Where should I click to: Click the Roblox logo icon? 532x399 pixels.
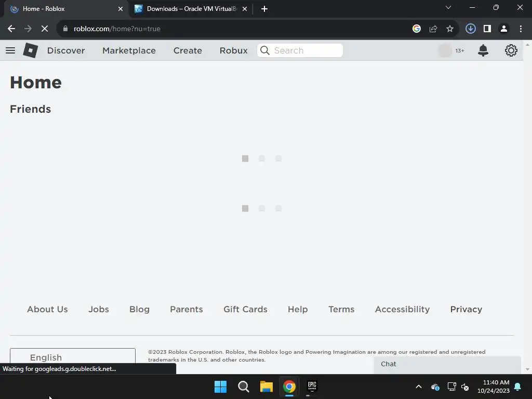pos(31,50)
